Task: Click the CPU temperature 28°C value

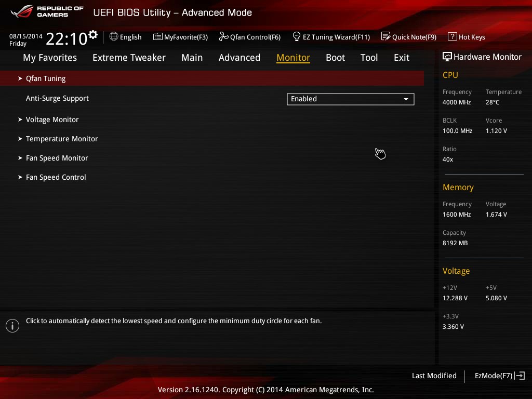Action: (x=493, y=102)
